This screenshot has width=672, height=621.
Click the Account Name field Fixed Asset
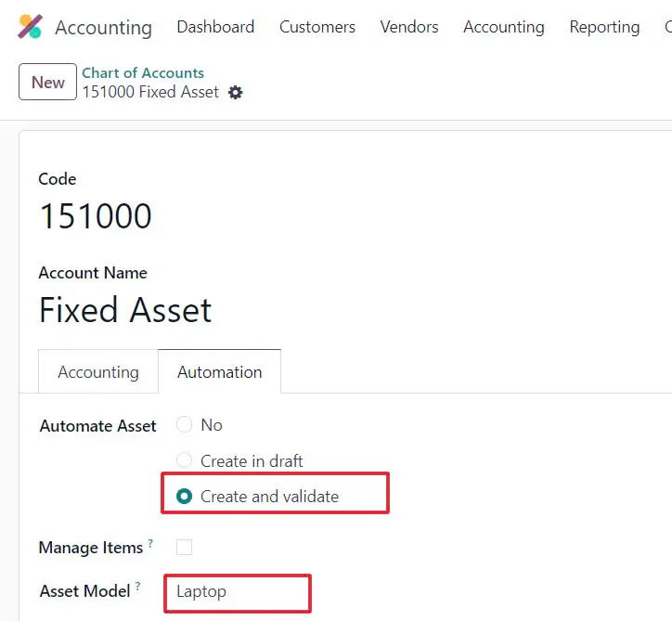click(x=125, y=310)
